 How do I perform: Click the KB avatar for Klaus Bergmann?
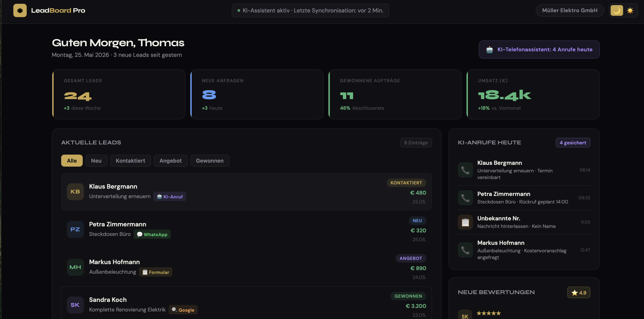pyautogui.click(x=75, y=191)
